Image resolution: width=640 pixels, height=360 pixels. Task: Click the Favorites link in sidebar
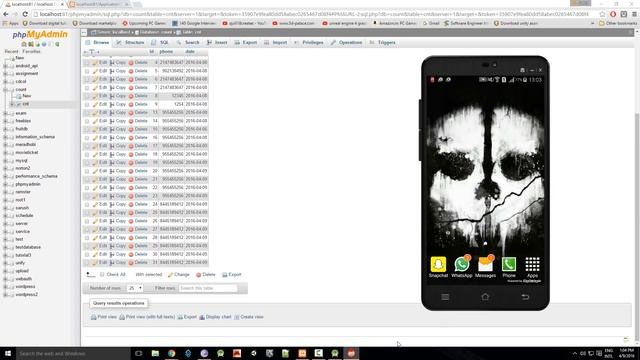pos(31,52)
